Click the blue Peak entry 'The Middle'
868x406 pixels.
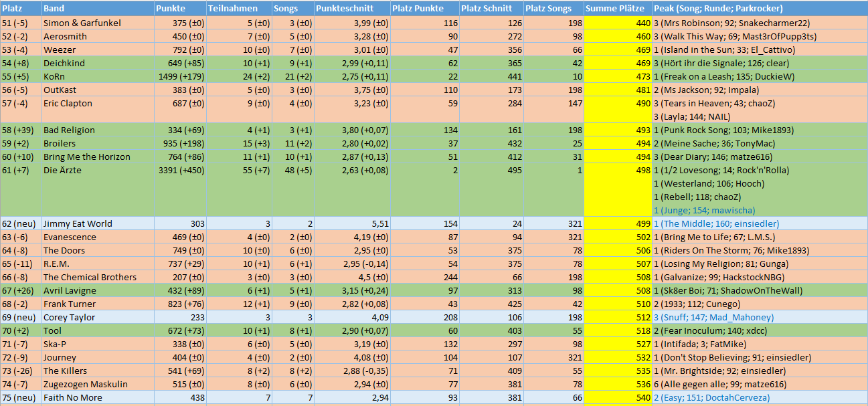tap(716, 223)
